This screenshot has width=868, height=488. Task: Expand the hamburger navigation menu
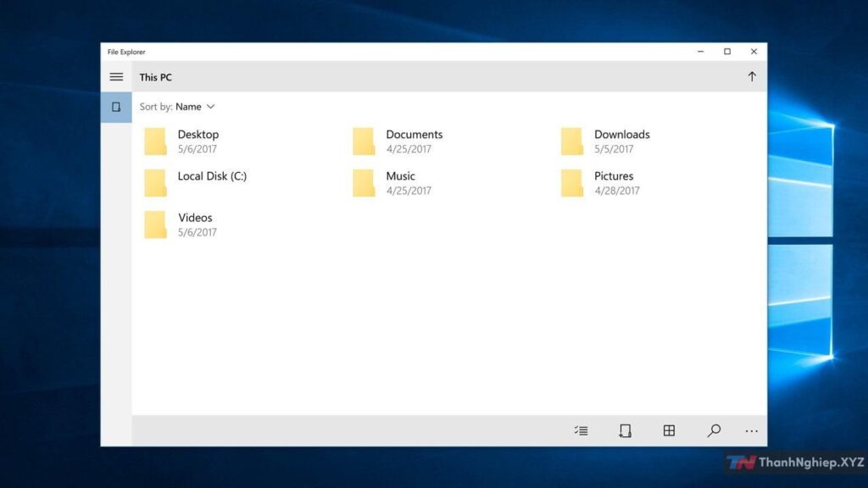coord(116,76)
